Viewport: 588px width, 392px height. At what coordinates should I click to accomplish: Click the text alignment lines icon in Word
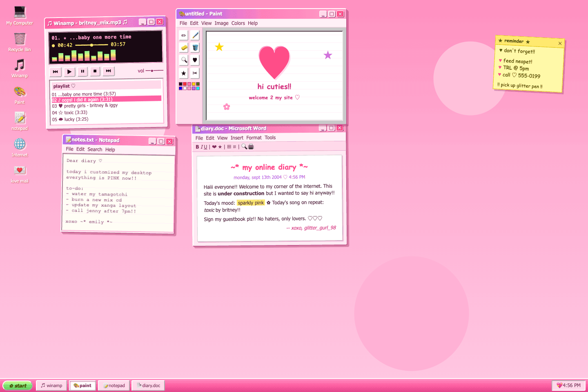[x=234, y=147]
